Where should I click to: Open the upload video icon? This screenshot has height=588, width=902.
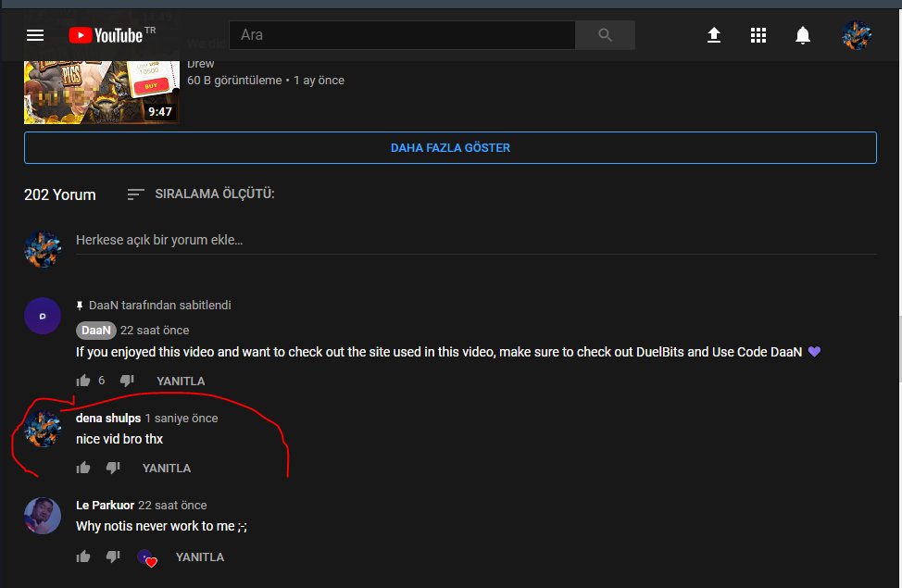point(714,35)
